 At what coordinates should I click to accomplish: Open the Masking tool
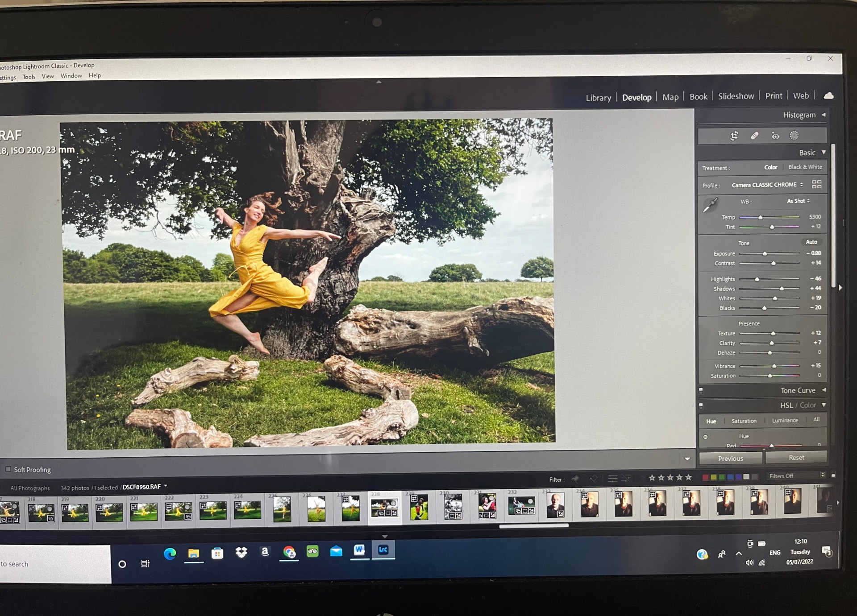click(x=794, y=136)
